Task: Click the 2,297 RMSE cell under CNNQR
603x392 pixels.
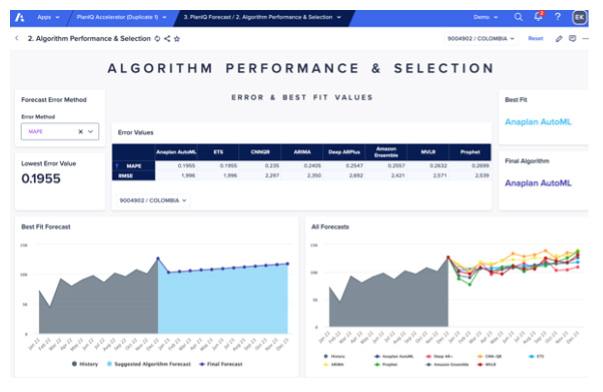Action: click(x=260, y=176)
